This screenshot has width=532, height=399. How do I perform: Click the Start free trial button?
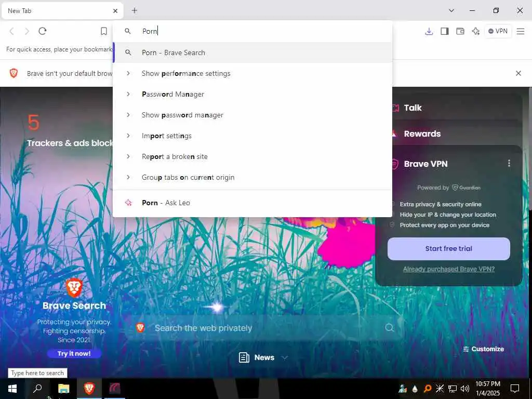tap(448, 249)
